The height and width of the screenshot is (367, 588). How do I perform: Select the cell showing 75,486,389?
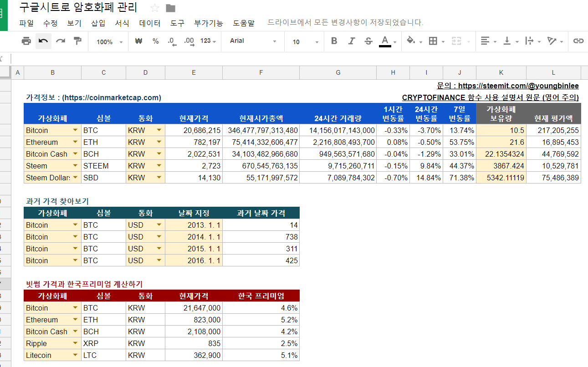click(554, 178)
